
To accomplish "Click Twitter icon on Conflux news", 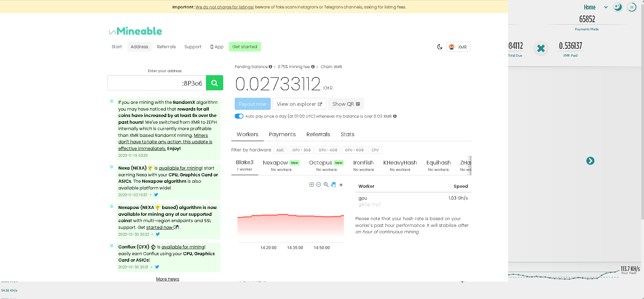I will pos(157,267).
